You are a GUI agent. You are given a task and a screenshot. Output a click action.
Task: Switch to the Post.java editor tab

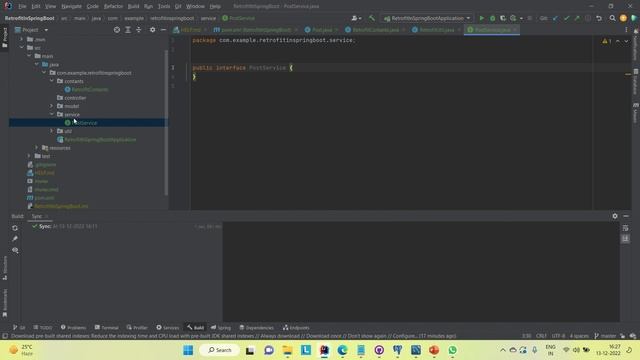pos(322,30)
